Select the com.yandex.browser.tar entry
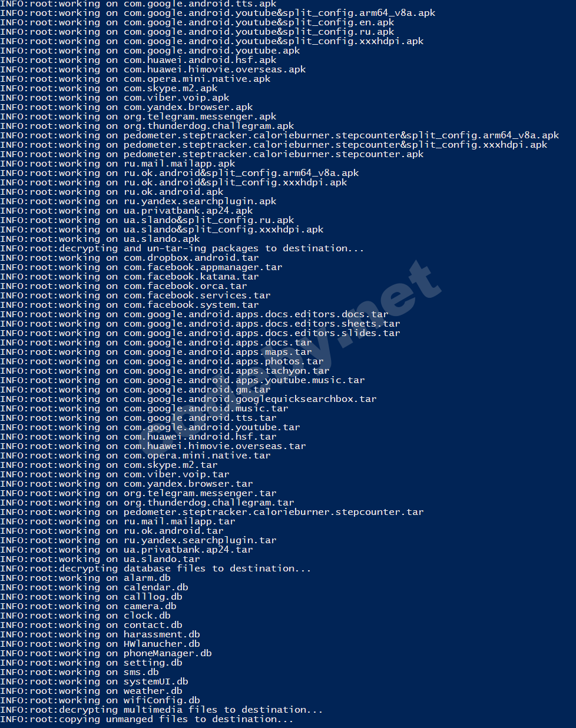Screen dimensions: 576x728 coord(127,484)
